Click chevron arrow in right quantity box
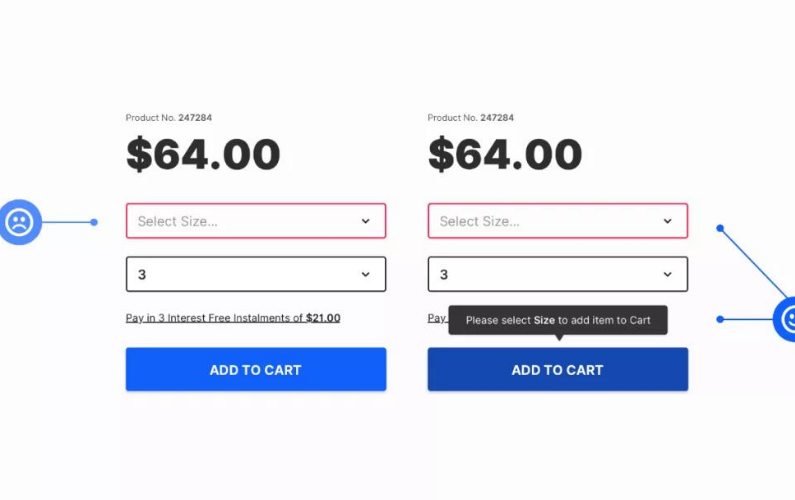 [668, 274]
